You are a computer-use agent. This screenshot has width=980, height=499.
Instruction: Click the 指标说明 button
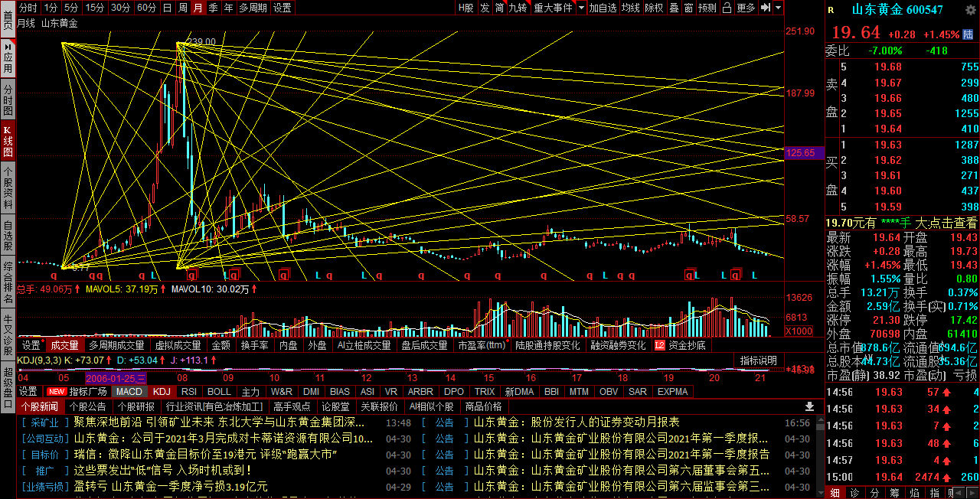click(x=758, y=360)
